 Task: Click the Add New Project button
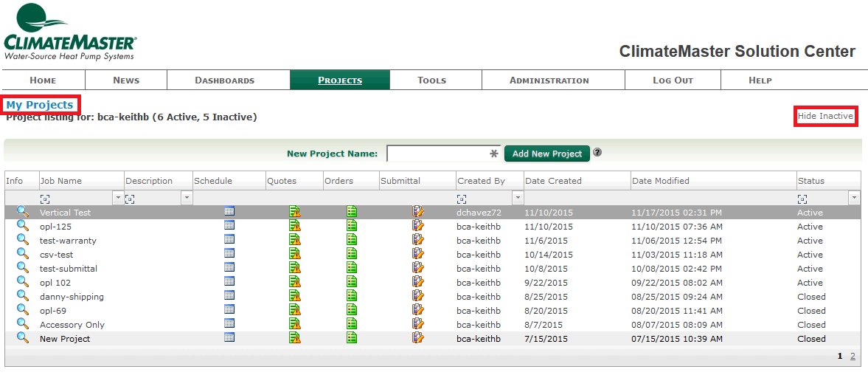tap(547, 154)
